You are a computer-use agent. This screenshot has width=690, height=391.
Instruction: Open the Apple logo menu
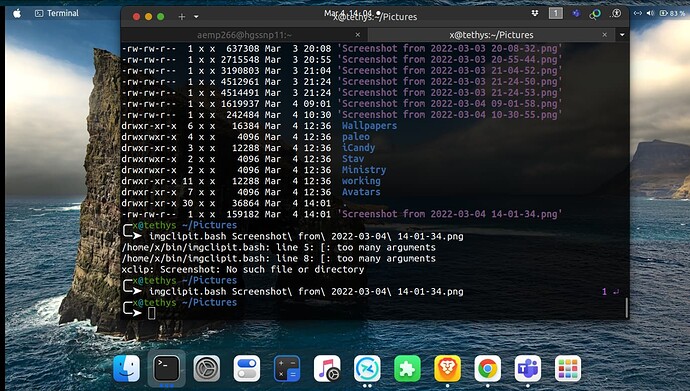point(17,13)
